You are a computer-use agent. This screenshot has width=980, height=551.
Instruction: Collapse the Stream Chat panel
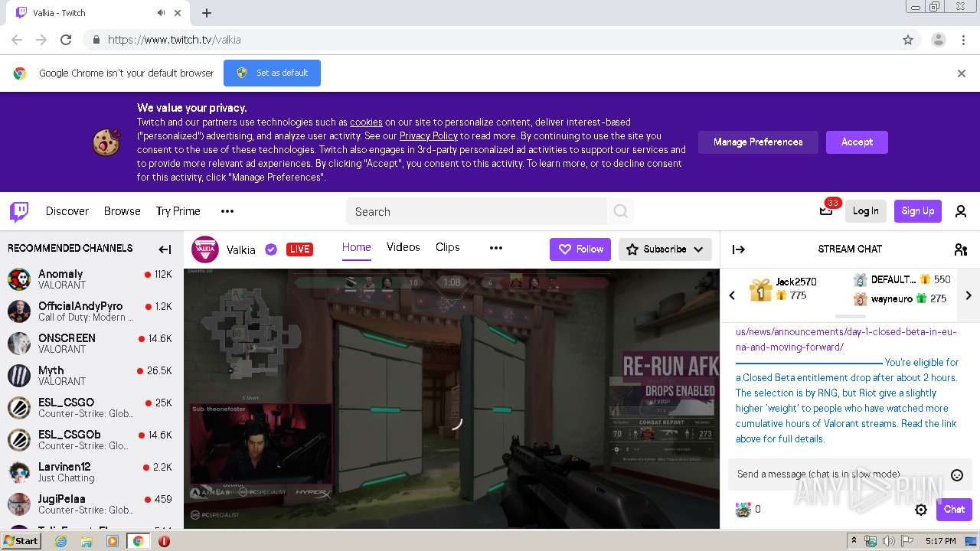(739, 249)
